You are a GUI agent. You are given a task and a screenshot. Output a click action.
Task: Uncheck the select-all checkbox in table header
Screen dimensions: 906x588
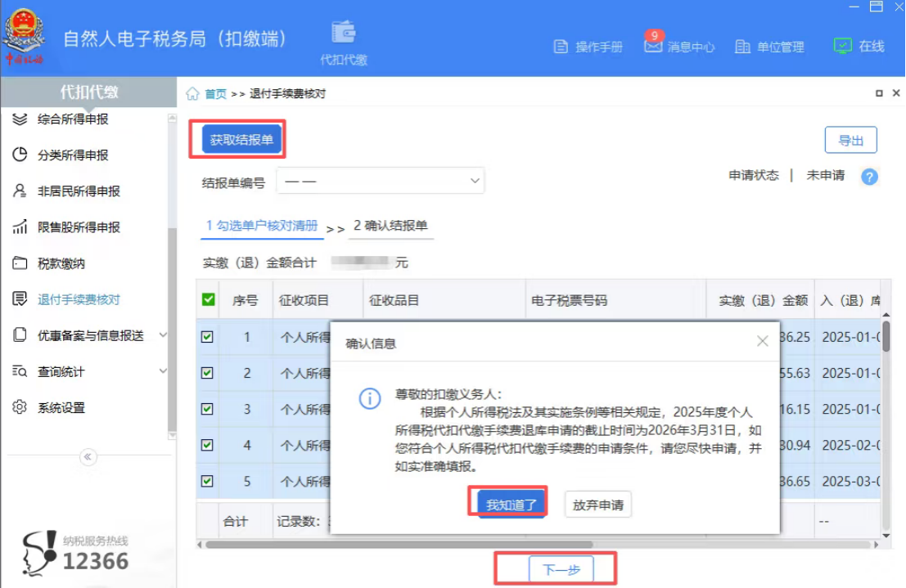207,299
